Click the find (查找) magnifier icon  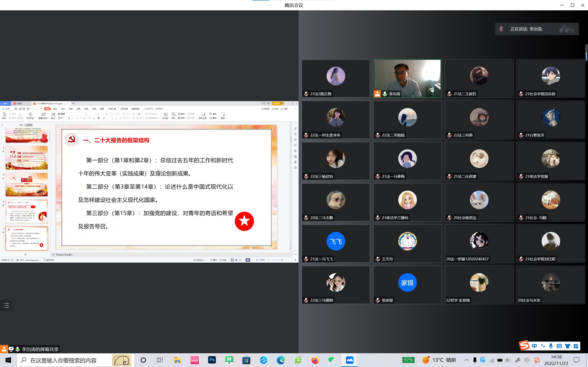(x=211, y=114)
